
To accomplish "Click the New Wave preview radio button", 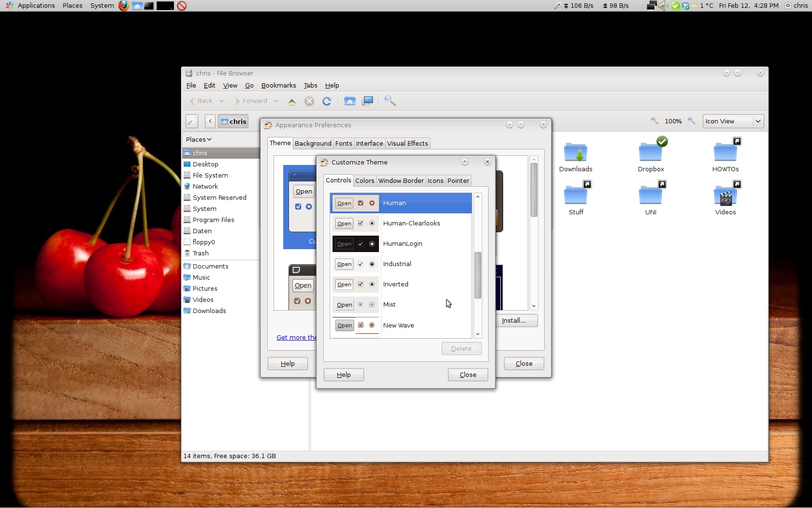I will pos(372,325).
